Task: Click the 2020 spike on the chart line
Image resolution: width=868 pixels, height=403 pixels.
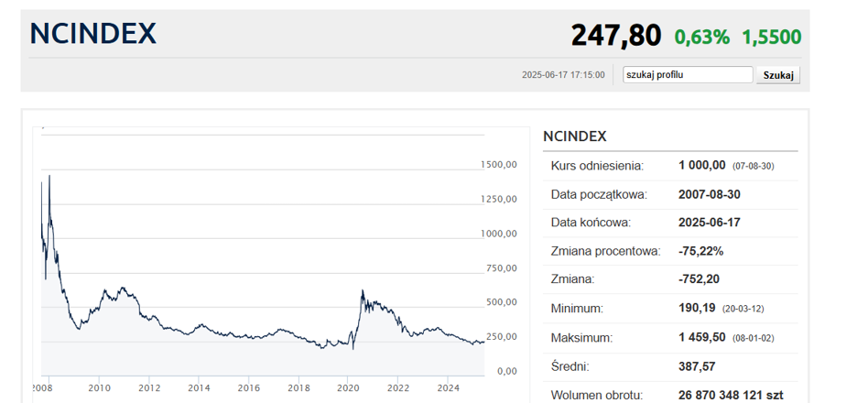Action: point(362,290)
